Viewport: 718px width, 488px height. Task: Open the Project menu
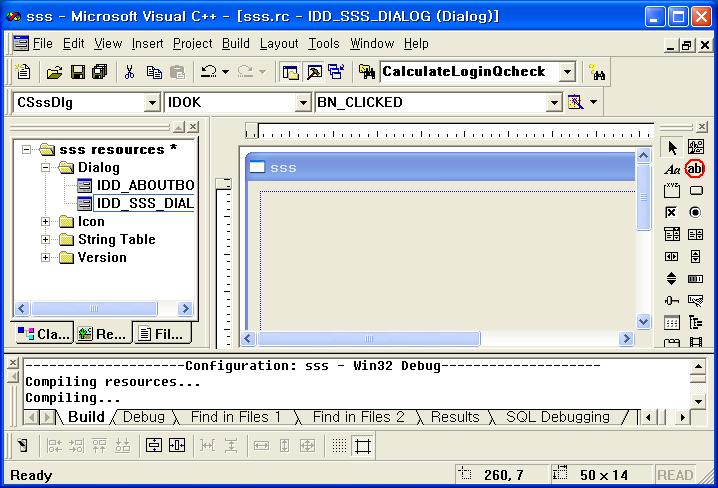(x=192, y=43)
